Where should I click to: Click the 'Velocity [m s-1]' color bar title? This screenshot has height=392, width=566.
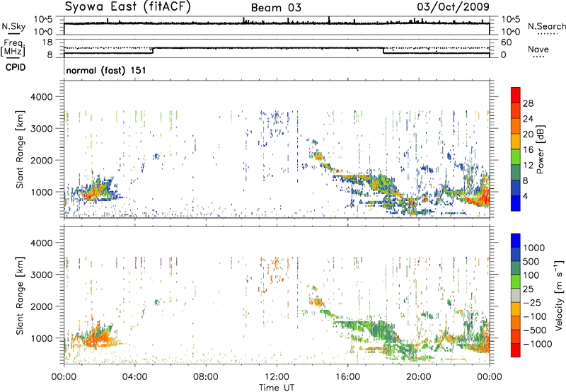click(x=559, y=295)
